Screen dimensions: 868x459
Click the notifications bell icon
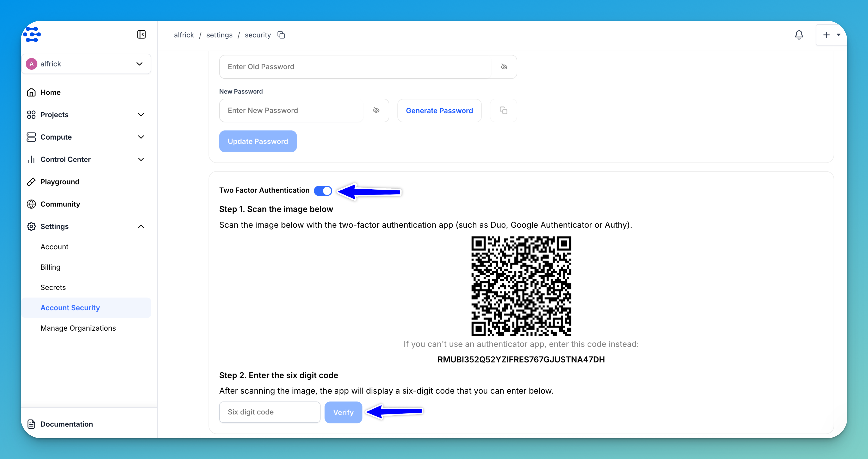coord(799,35)
